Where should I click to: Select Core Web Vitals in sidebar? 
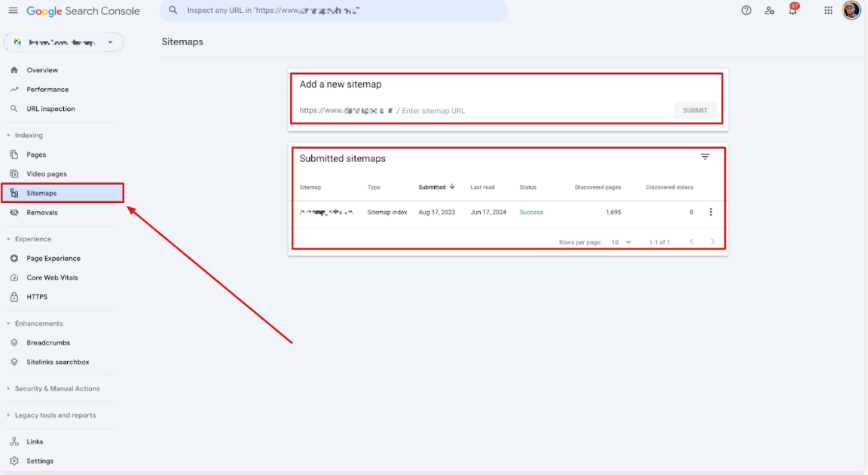pos(52,277)
